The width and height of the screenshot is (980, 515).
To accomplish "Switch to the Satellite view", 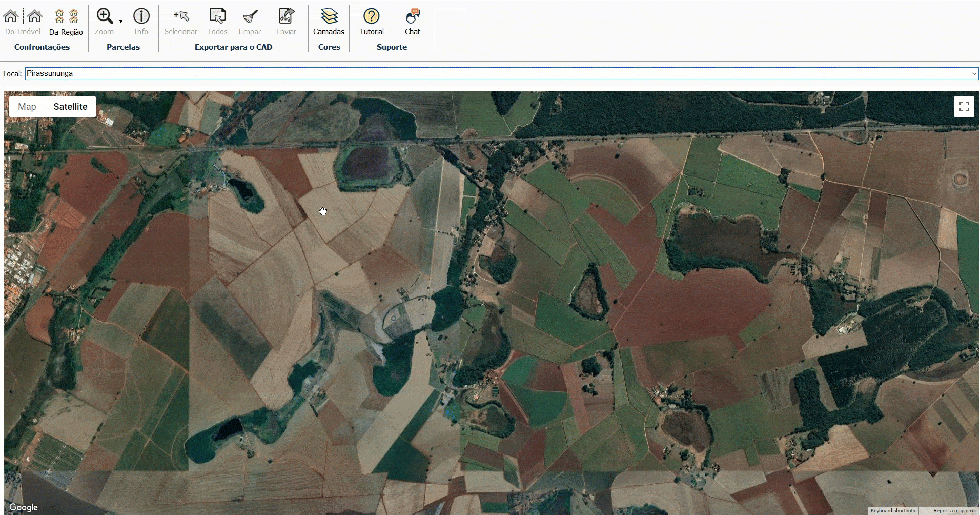I will (x=70, y=107).
